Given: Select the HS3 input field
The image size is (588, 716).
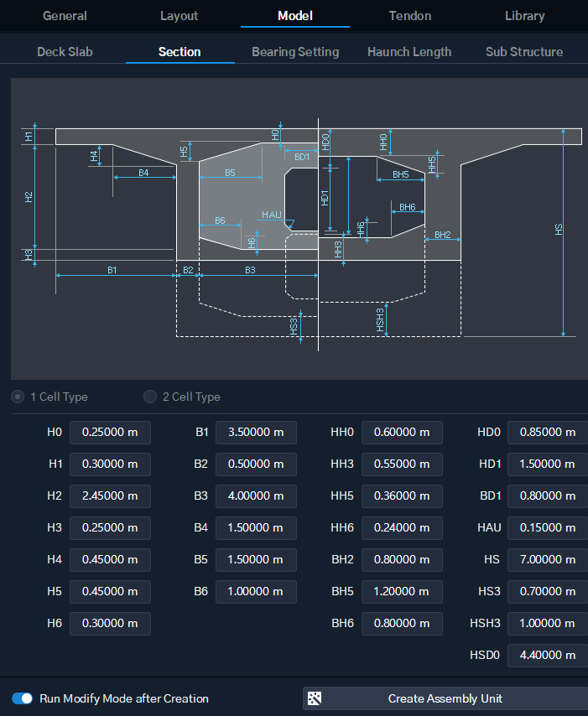Looking at the screenshot, I should pyautogui.click(x=548, y=592).
